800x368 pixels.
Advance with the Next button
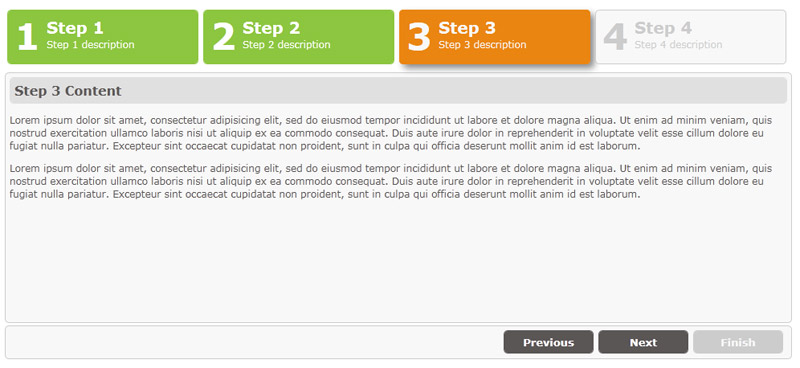pyautogui.click(x=643, y=342)
